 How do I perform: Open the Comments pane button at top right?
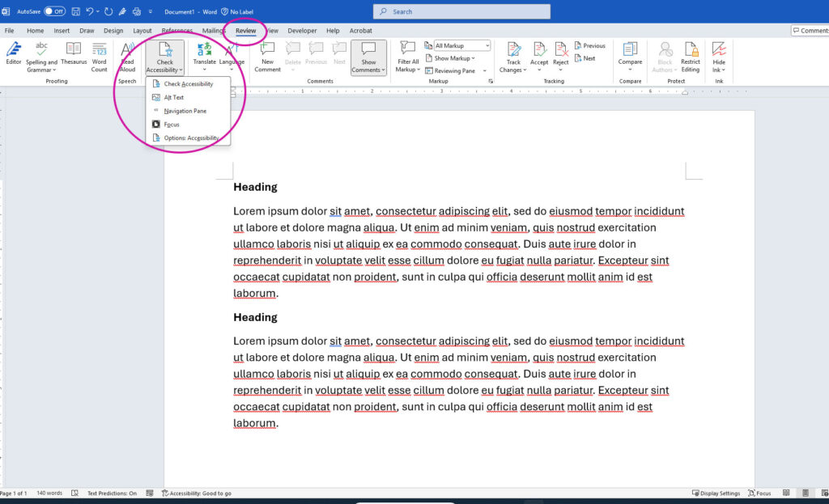click(x=810, y=31)
